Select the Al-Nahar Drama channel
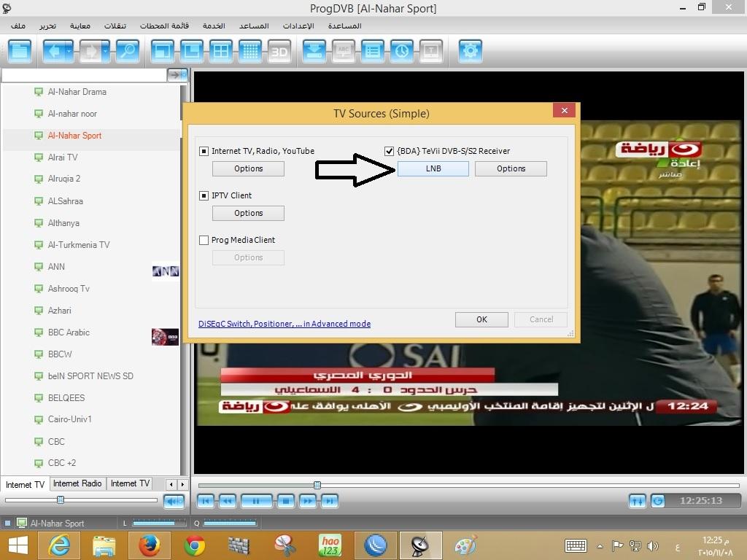 pos(77,92)
